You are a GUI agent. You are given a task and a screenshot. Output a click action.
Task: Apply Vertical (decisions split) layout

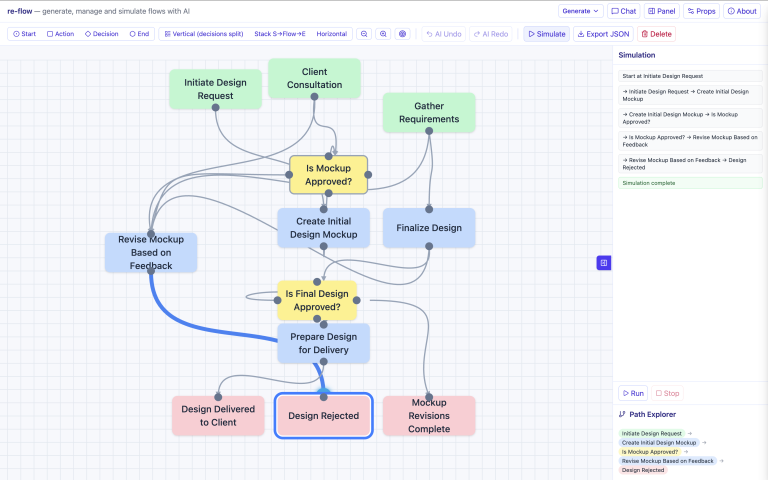(x=204, y=34)
